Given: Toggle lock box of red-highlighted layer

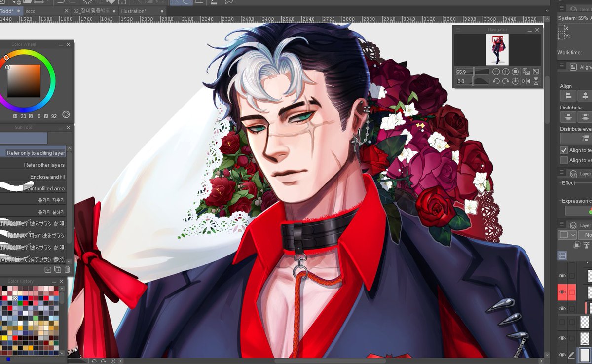Looking at the screenshot, I should pyautogui.click(x=572, y=292).
